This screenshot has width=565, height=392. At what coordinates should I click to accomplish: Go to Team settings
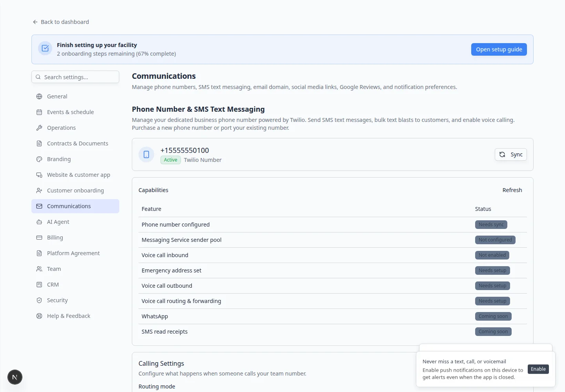75,269
